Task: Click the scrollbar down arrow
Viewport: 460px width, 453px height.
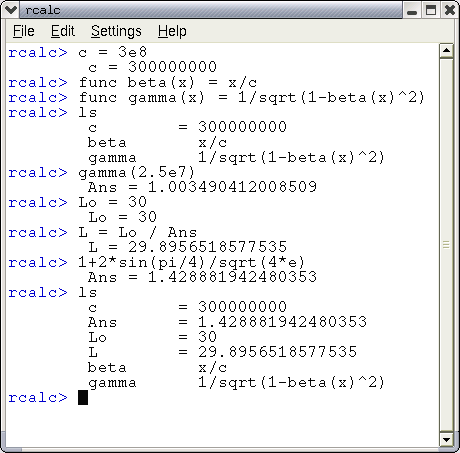Action: (446, 439)
